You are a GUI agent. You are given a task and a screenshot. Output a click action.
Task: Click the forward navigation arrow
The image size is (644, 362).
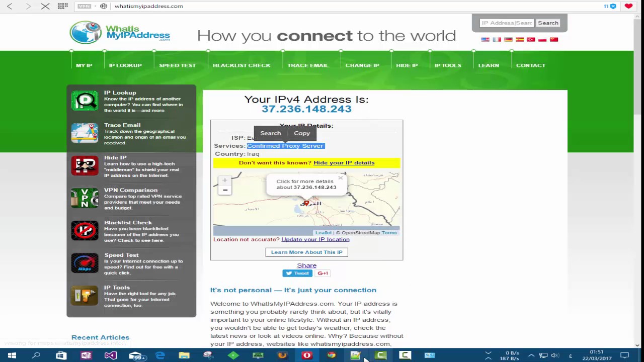[28, 6]
